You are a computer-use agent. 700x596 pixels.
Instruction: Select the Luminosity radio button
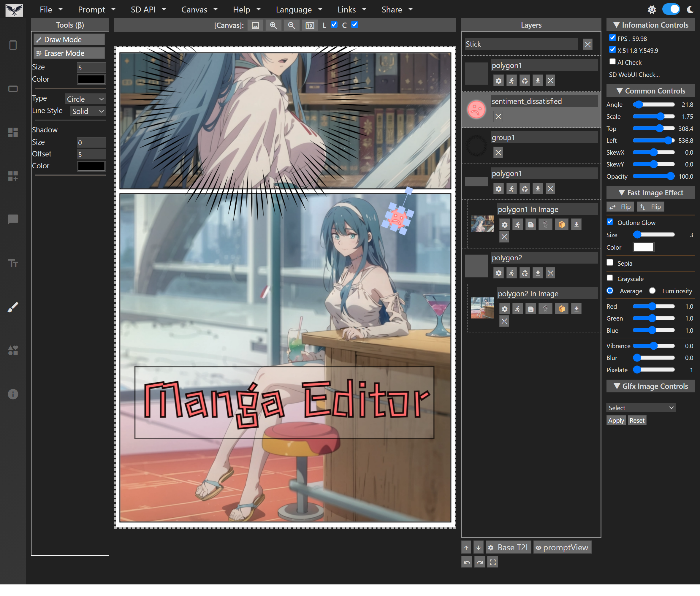[652, 291]
